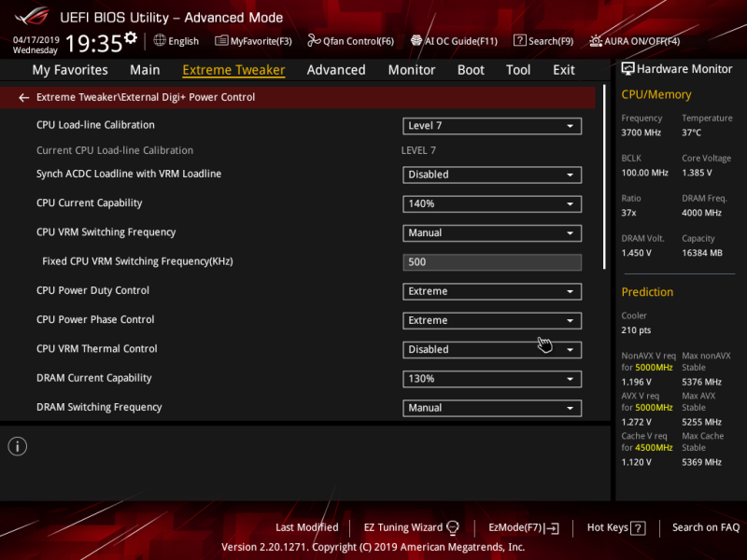This screenshot has height=560, width=747.
Task: Expand the CPU Power Duty Control dropdown
Action: coord(491,291)
